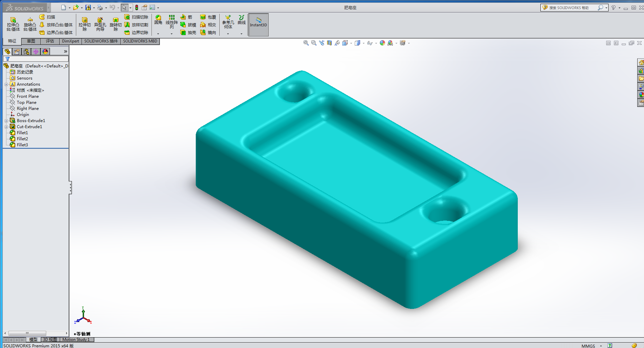This screenshot has height=348, width=644.
Task: Toggle Instant3D mode
Action: (259, 25)
